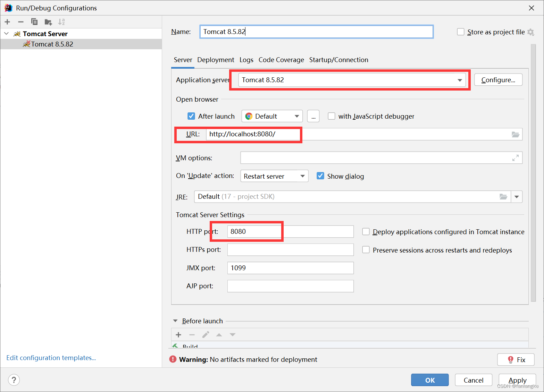Image resolution: width=544 pixels, height=392 pixels.
Task: Open the JRE dropdown arrow
Action: [x=517, y=197]
